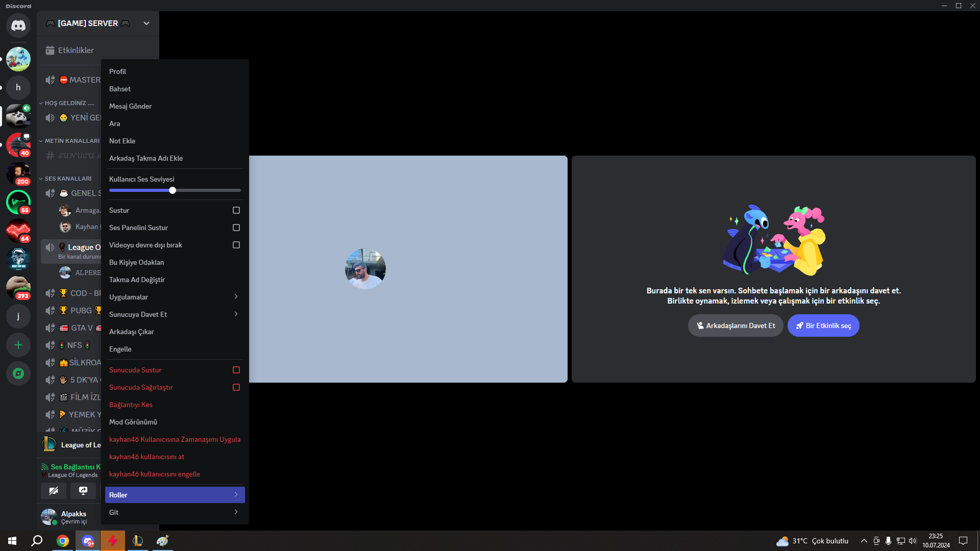Click the share screen icon in voice panel
This screenshot has width=980, height=551.
click(83, 491)
